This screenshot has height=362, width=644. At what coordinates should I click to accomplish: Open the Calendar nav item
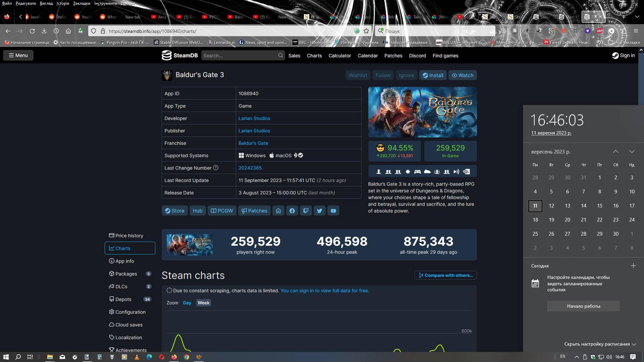pyautogui.click(x=368, y=56)
